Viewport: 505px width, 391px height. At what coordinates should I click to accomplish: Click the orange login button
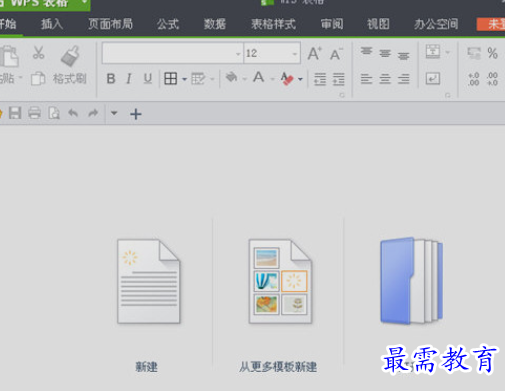point(491,24)
